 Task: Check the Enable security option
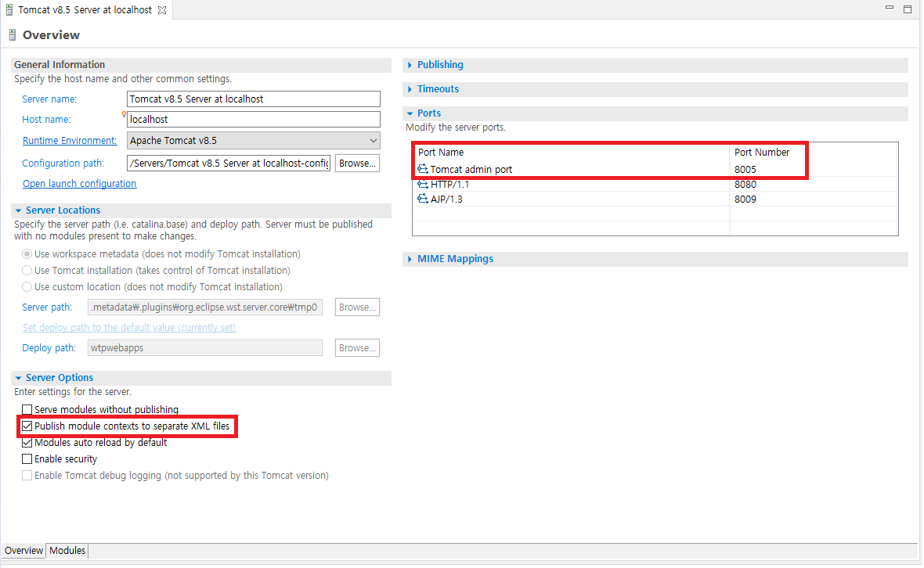point(27,459)
